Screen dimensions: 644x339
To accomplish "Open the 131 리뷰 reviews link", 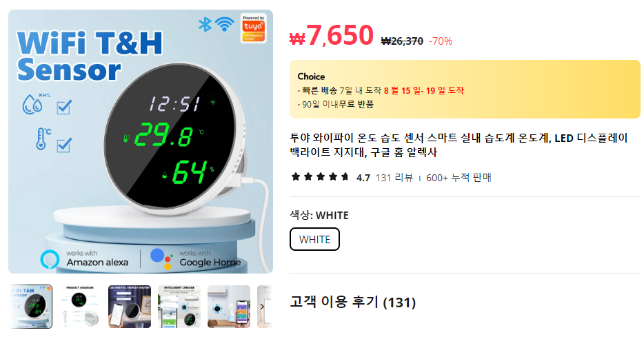I will coord(394,177).
